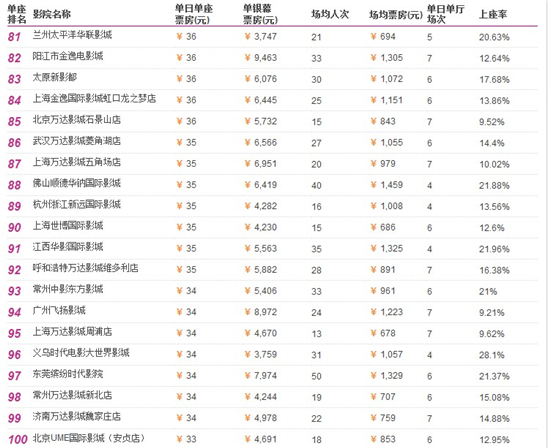Image resolution: width=550 pixels, height=448 pixels.
Task: Select cinema 兰州太平洋华联影城
Action: [72, 35]
